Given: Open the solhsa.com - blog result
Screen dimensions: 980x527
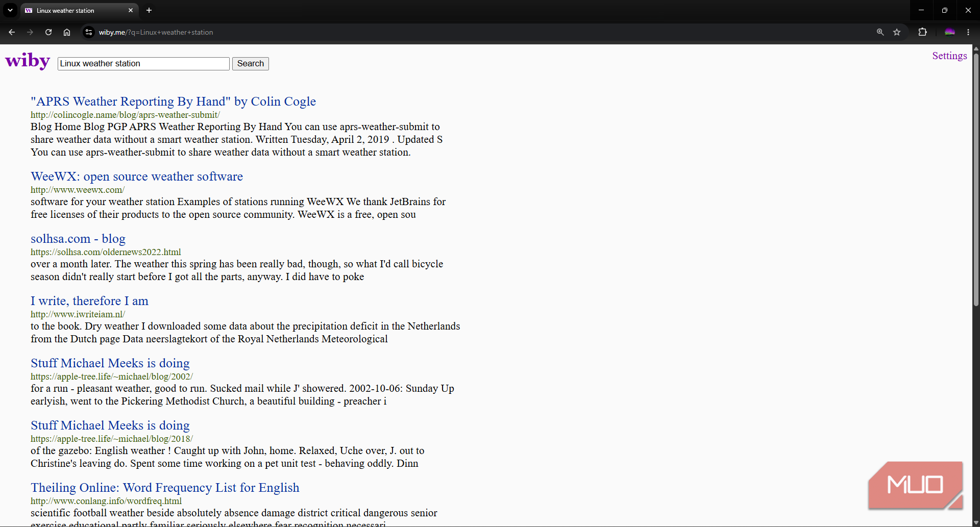Looking at the screenshot, I should click(x=78, y=239).
